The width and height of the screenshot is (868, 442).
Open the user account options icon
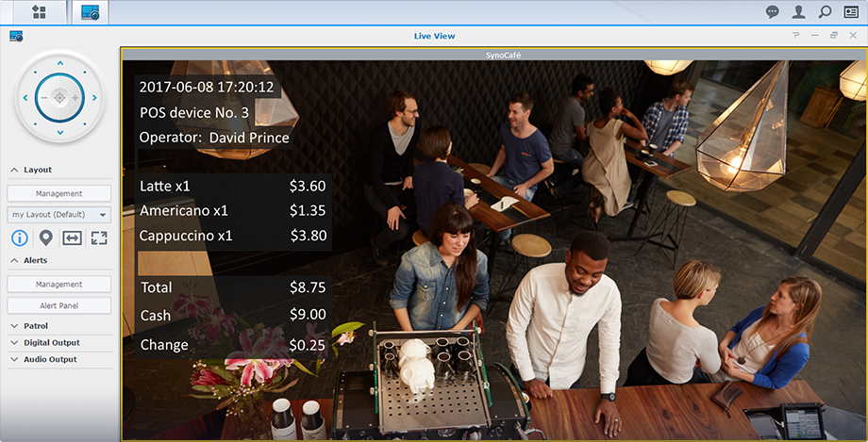point(799,12)
